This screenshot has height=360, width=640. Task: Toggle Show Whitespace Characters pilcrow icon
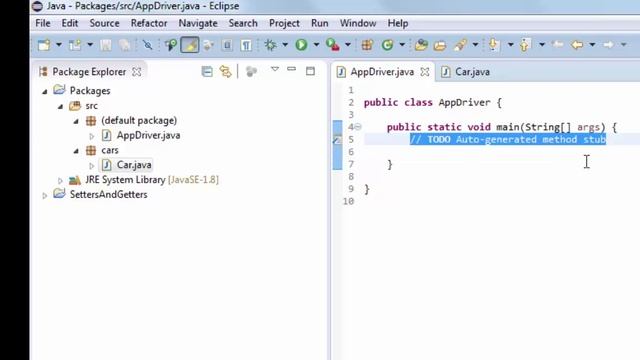246,44
